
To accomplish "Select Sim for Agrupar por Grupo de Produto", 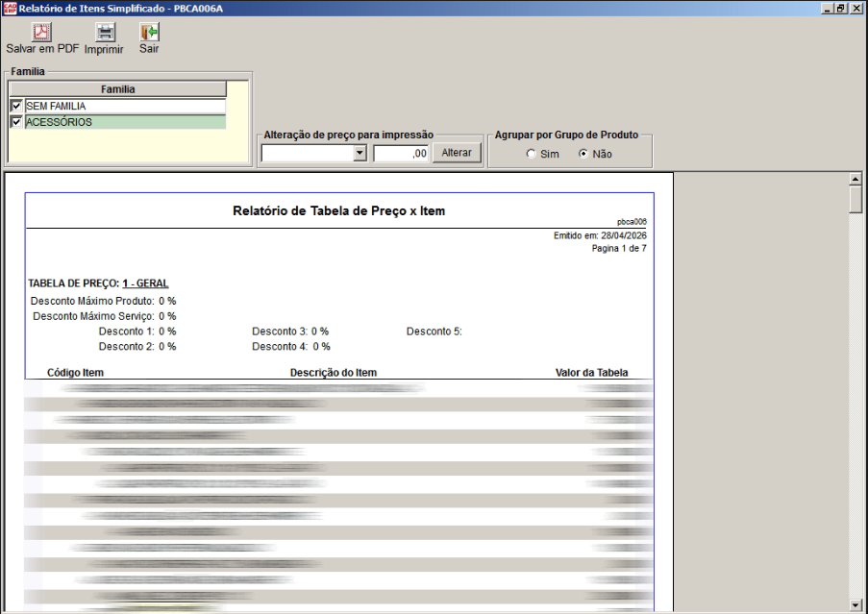I will point(531,154).
